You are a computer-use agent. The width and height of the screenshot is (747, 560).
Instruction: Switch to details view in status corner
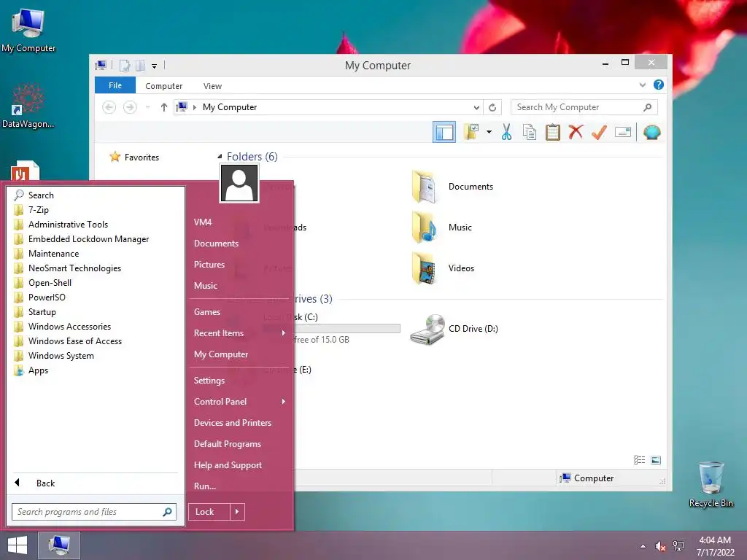click(x=639, y=460)
